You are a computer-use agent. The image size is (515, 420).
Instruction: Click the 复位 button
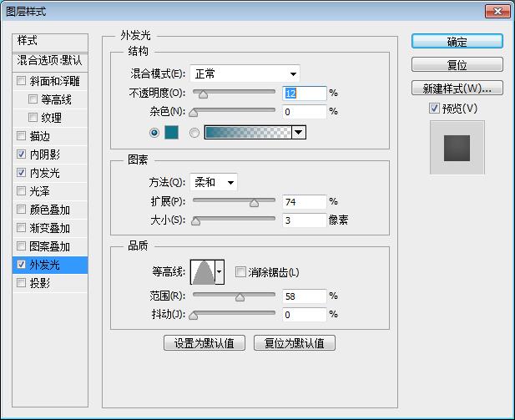(457, 64)
